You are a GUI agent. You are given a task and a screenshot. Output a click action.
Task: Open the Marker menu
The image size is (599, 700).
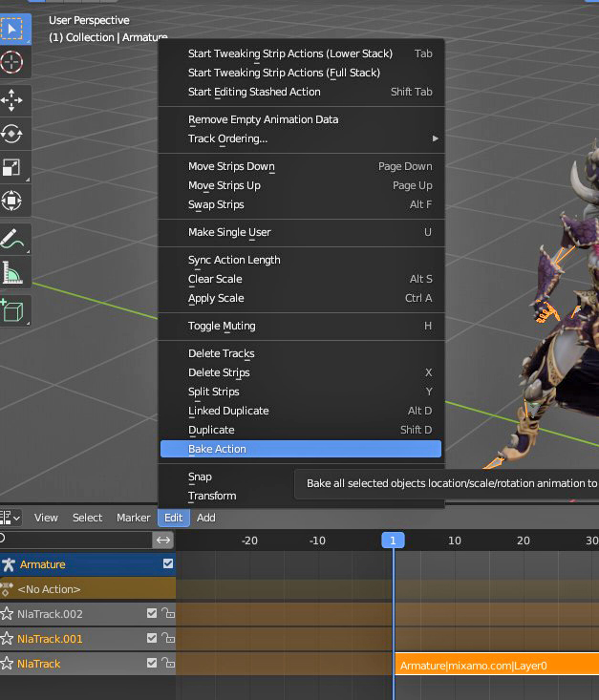click(133, 518)
